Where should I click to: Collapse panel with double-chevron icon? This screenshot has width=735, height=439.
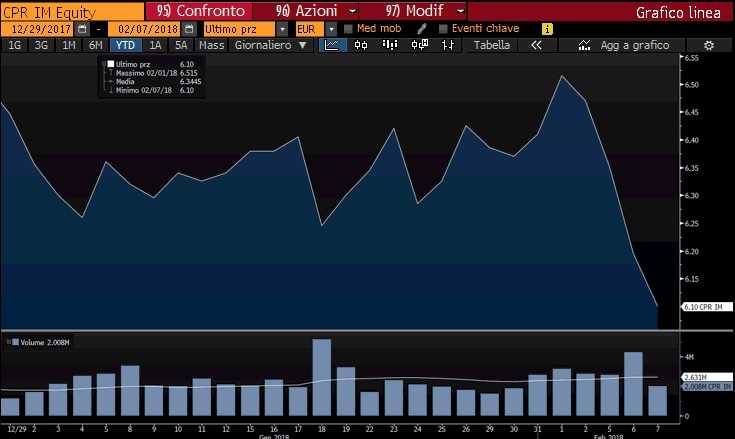536,45
